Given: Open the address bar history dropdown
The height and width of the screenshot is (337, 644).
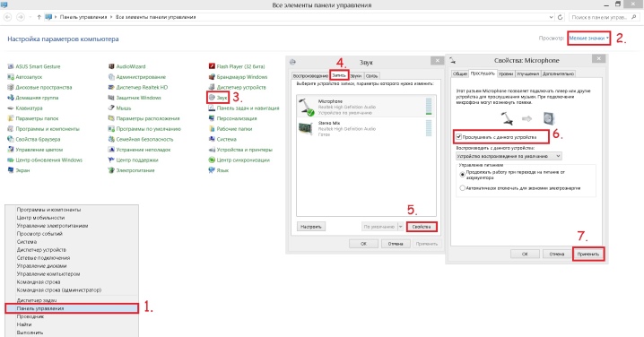Looking at the screenshot, I should pos(551,17).
